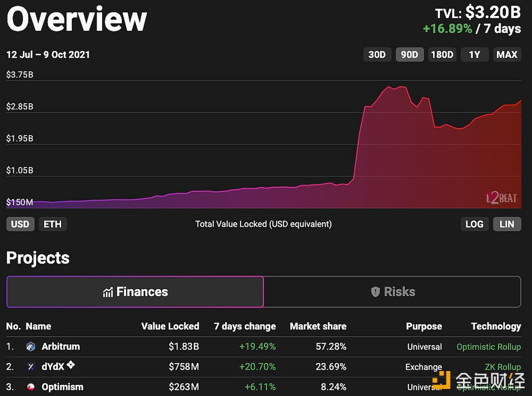
Task: Open the Risks tab
Action: (x=392, y=292)
